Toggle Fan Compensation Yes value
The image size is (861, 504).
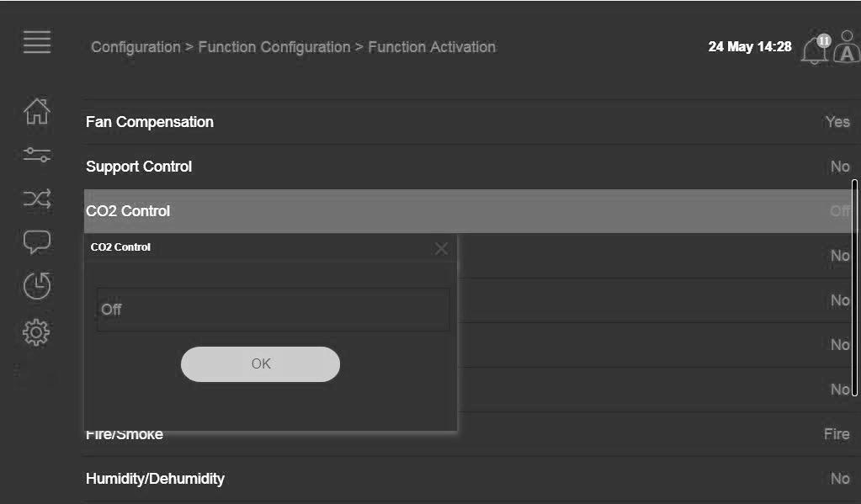tap(837, 122)
